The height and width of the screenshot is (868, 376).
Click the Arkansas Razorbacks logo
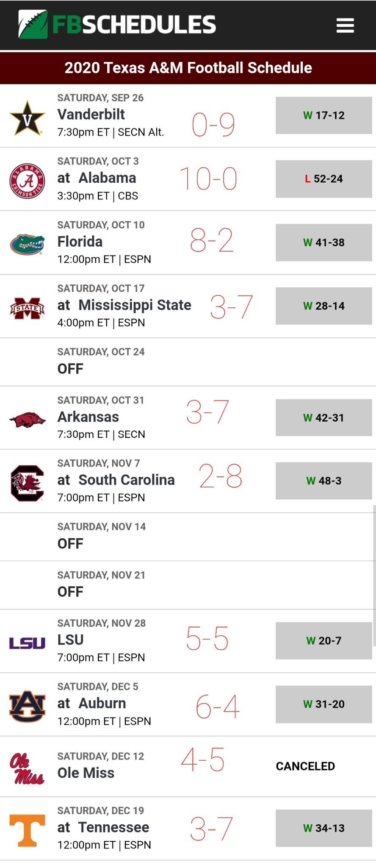(27, 420)
